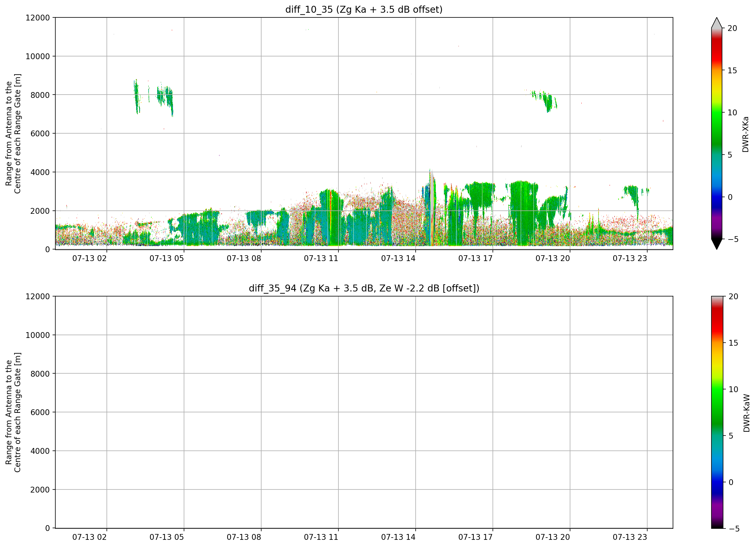Click the bottom plot's 10000 range tick label
The width and height of the screenshot is (756, 547).
tap(38, 335)
